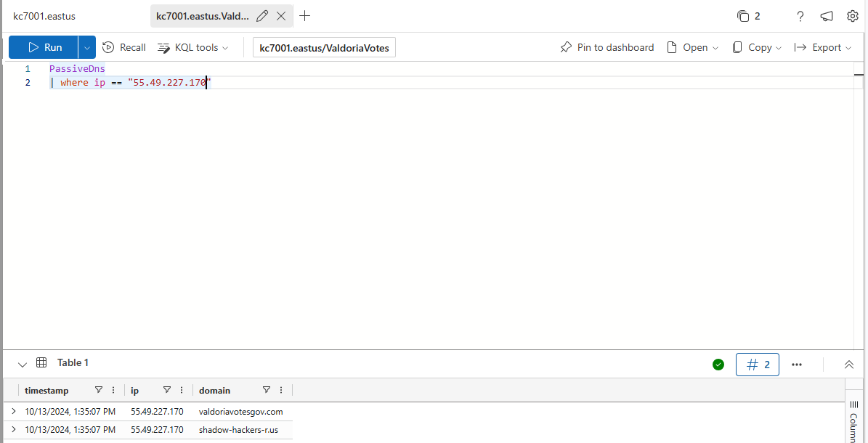The image size is (868, 443).
Task: Open the help question mark icon
Action: point(800,16)
